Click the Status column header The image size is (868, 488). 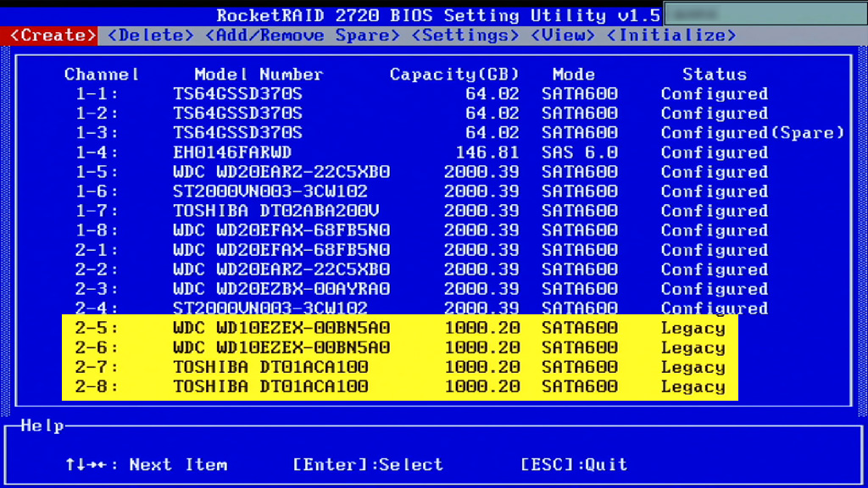click(715, 75)
